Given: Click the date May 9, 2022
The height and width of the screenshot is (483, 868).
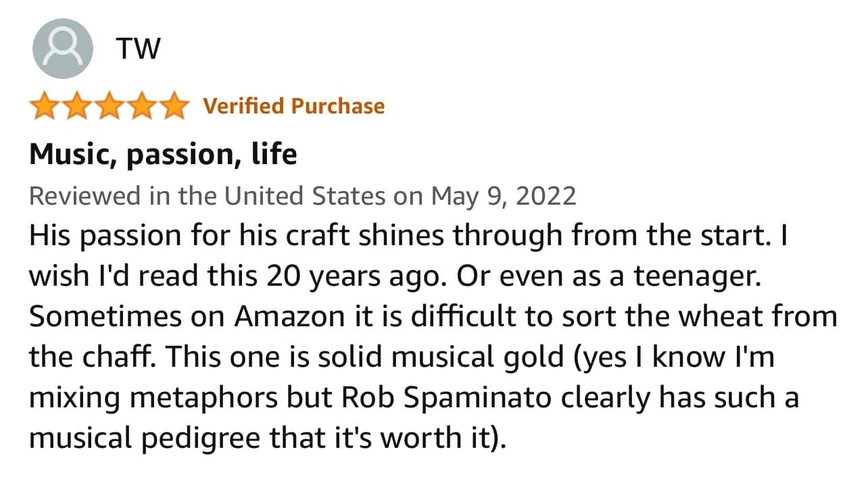Looking at the screenshot, I should [504, 196].
